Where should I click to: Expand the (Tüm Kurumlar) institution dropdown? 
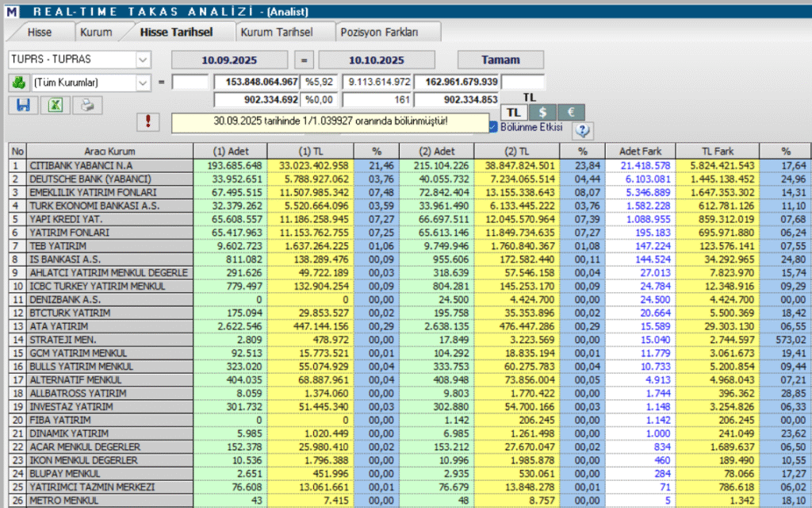(x=143, y=83)
